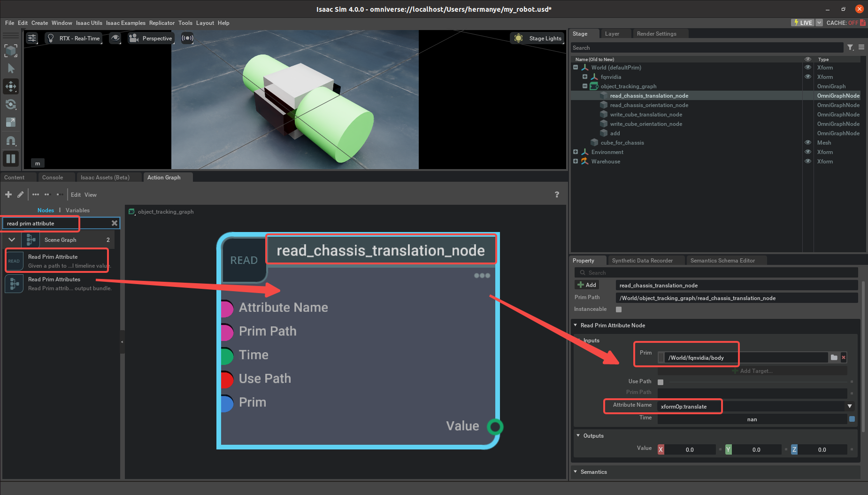Open the Replicator menu

pos(161,23)
